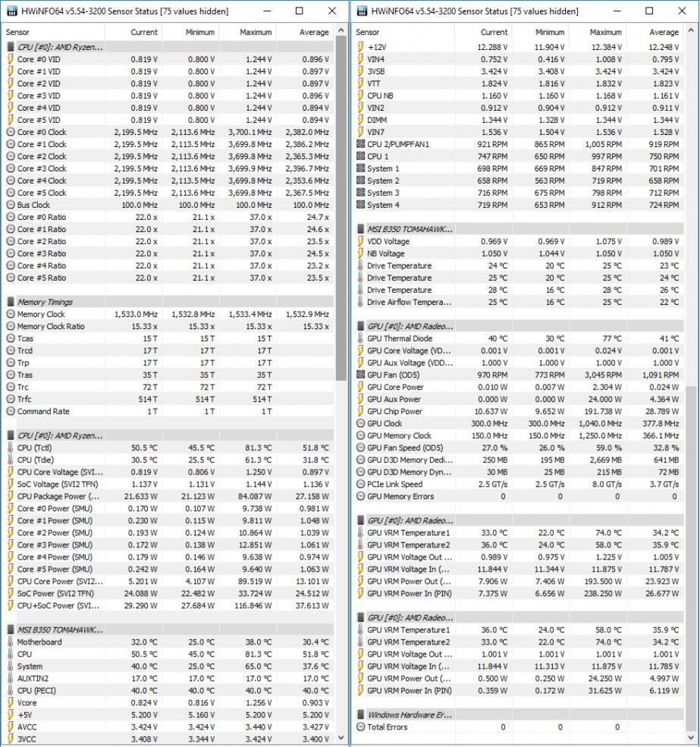Click the 3,045 RPM GPU fan maximum
The height and width of the screenshot is (747, 700).
point(603,375)
